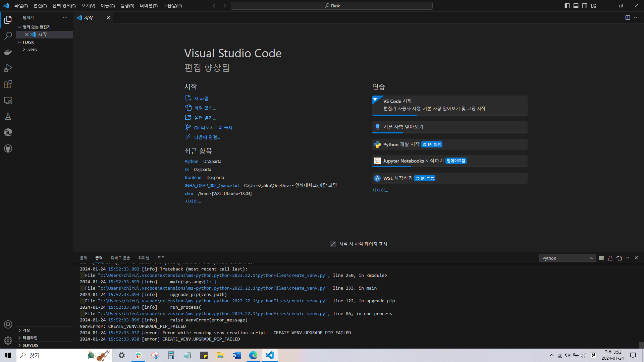
Task: Open the Search view icon
Action: pos(8,36)
